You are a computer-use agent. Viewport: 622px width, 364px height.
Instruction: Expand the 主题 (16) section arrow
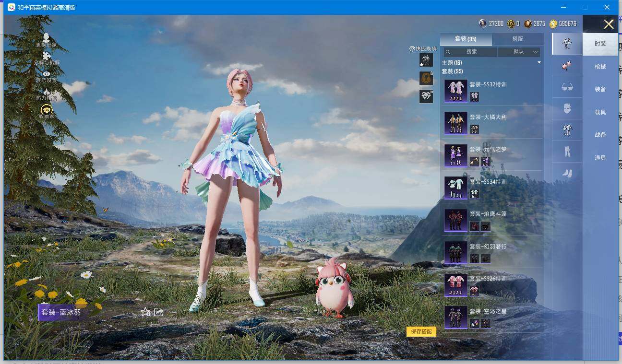(539, 63)
